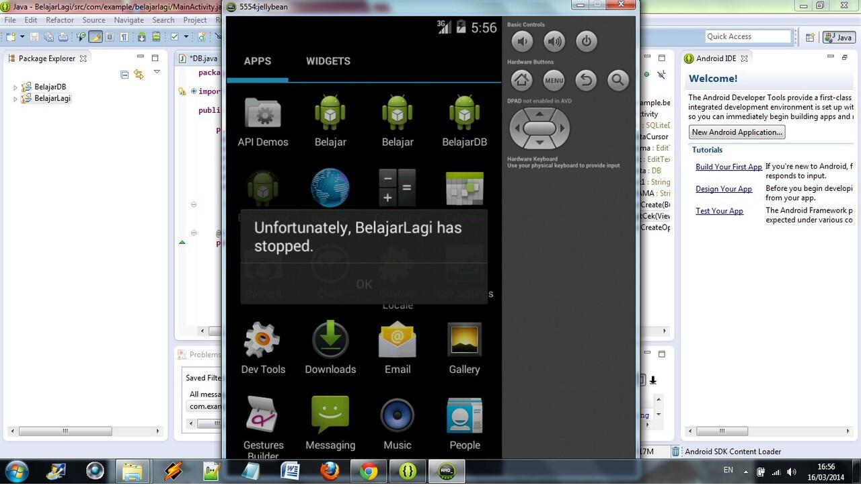Image resolution: width=861 pixels, height=504 pixels.
Task: Open the File menu
Action: tap(10, 20)
